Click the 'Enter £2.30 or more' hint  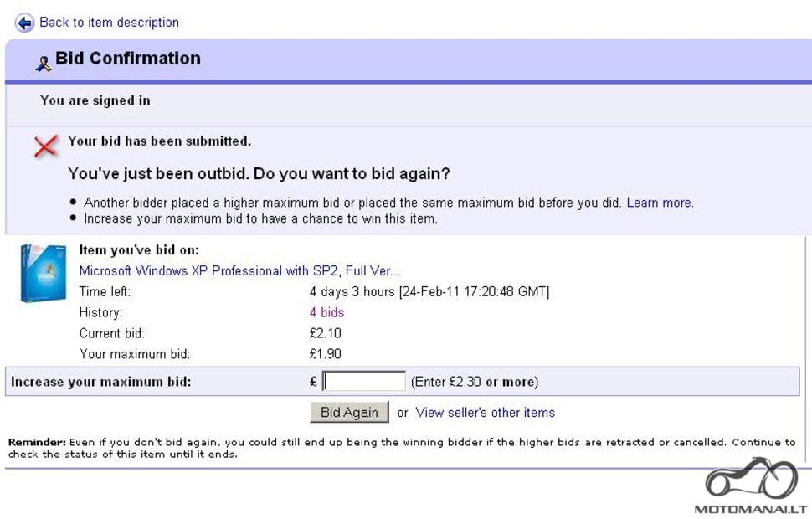click(475, 382)
